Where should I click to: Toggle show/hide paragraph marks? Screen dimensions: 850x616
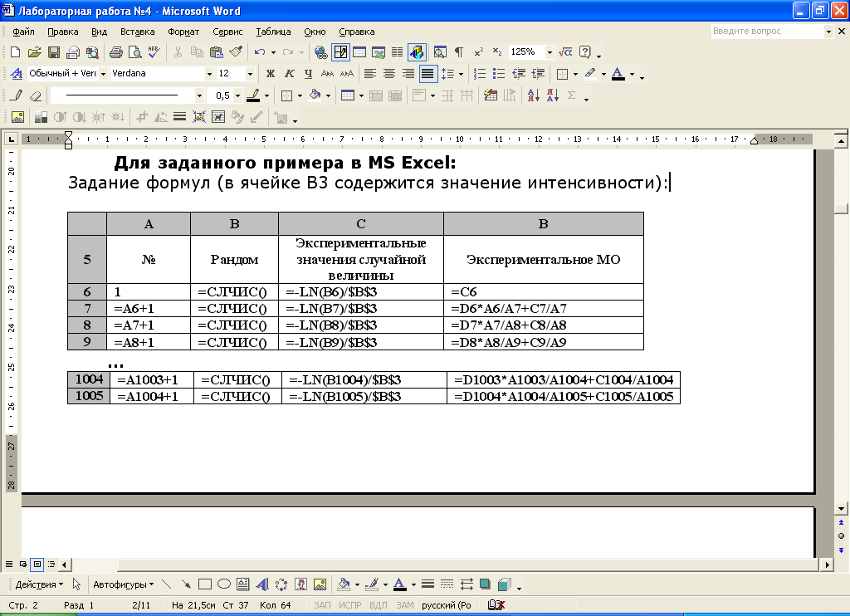pyautogui.click(x=458, y=52)
